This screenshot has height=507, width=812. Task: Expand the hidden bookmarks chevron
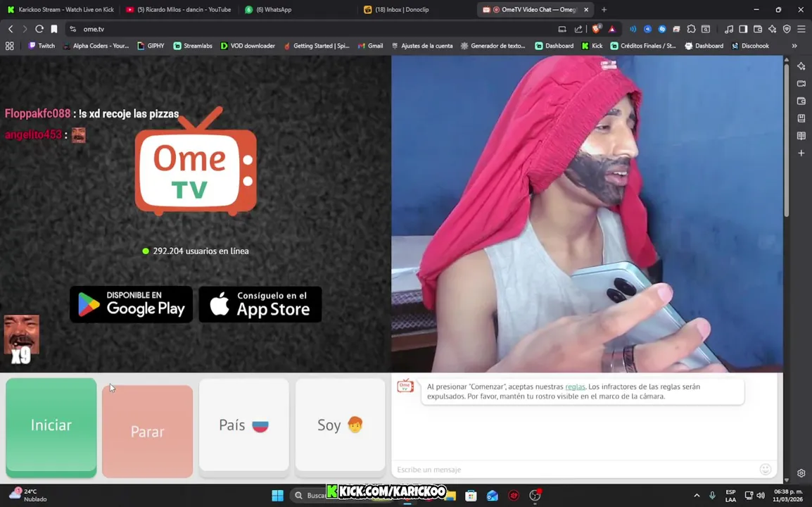tap(794, 46)
